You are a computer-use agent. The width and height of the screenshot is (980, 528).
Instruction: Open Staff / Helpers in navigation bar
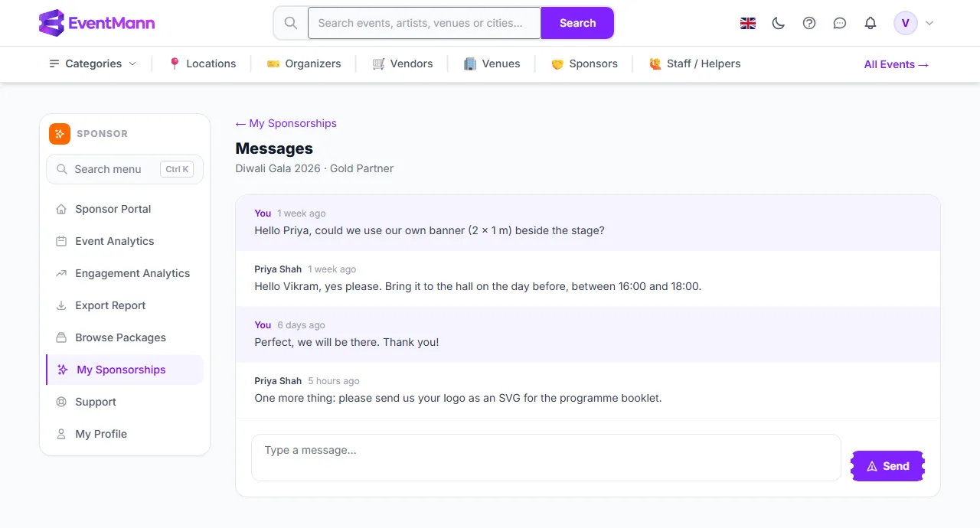pyautogui.click(x=694, y=64)
